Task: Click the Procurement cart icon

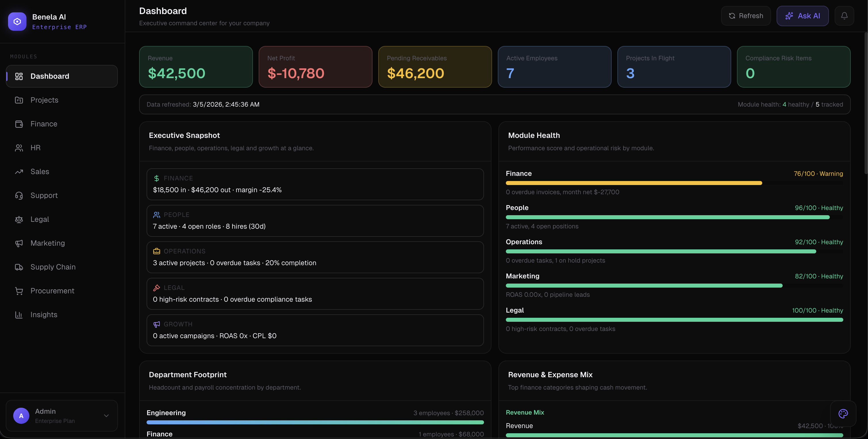Action: (19, 291)
